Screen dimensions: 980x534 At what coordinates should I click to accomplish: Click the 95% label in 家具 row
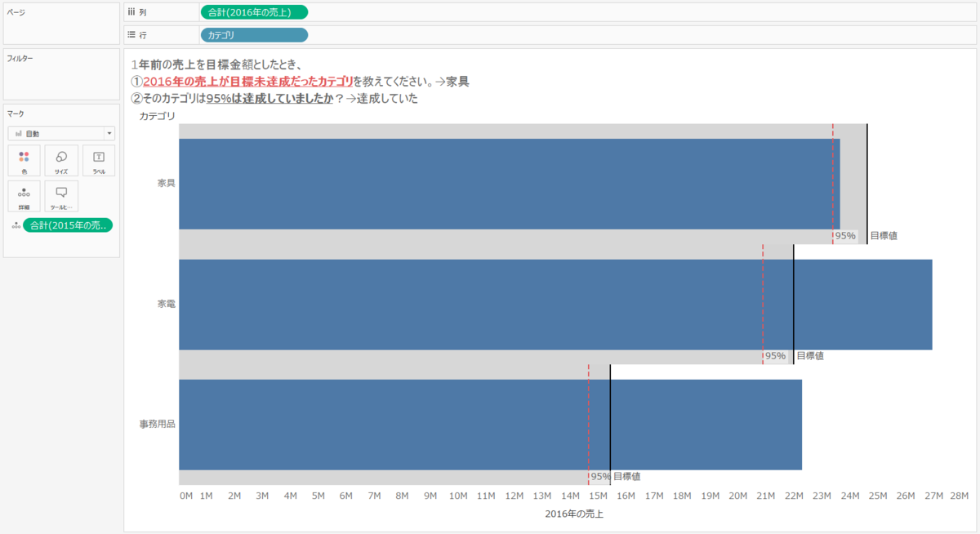(x=845, y=236)
